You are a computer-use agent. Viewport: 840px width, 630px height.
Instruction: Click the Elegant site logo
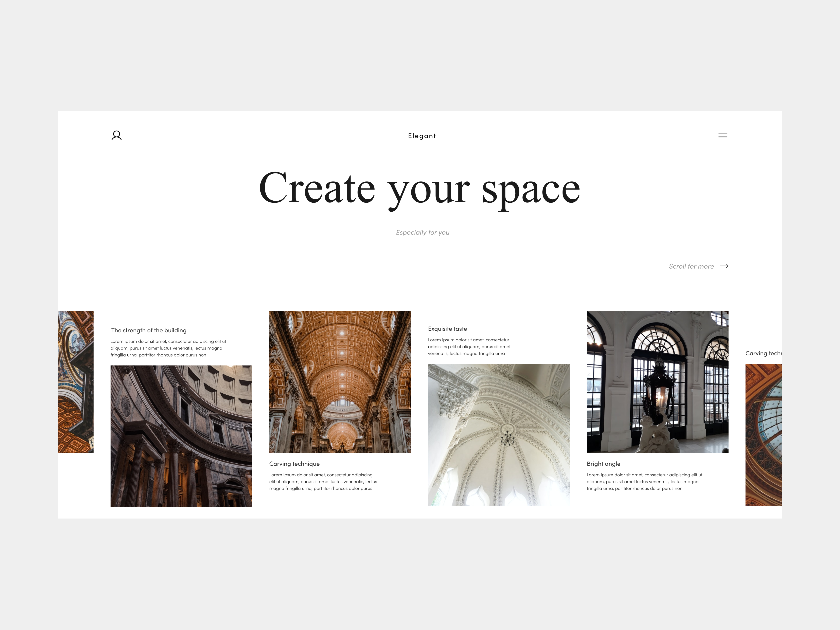coord(422,136)
